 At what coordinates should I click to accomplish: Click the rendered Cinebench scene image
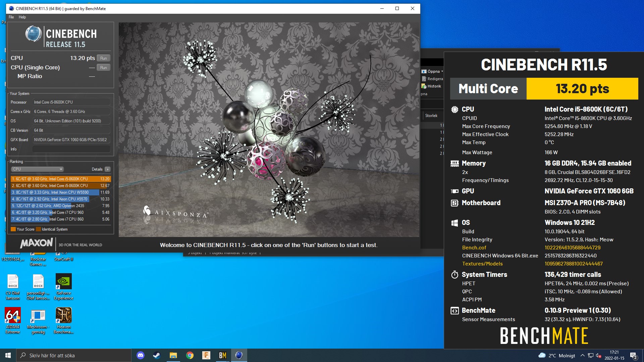point(269,130)
